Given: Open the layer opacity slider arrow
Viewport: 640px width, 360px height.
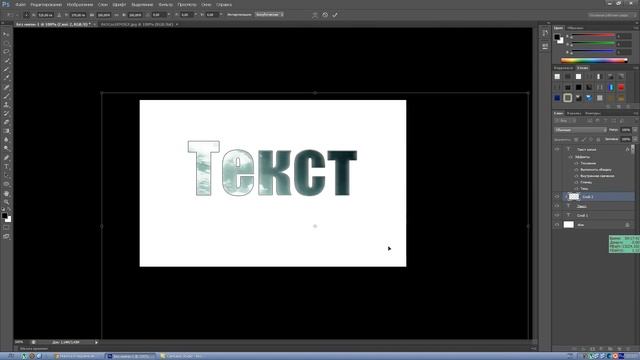Looking at the screenshot, I should click(635, 130).
